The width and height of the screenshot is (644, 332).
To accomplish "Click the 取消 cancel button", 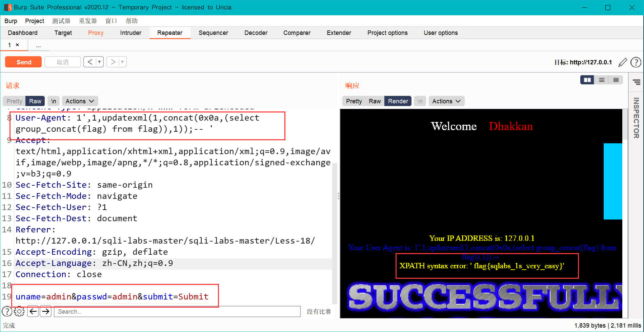I will (x=63, y=62).
